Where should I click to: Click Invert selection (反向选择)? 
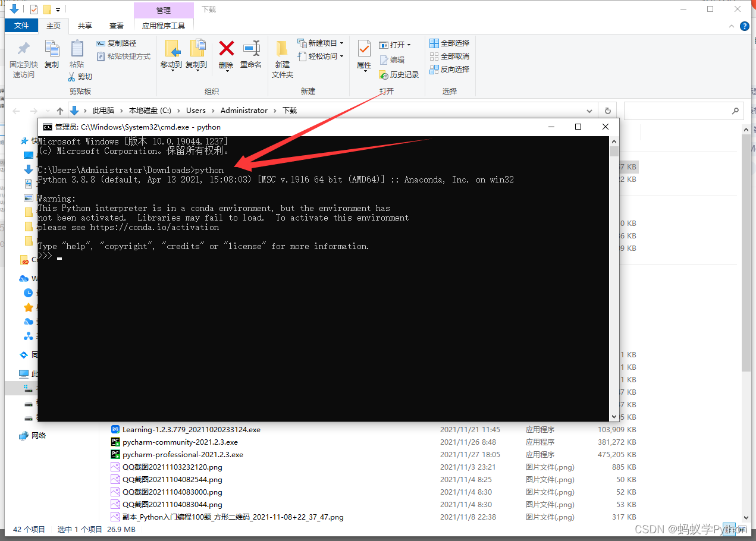click(x=450, y=70)
